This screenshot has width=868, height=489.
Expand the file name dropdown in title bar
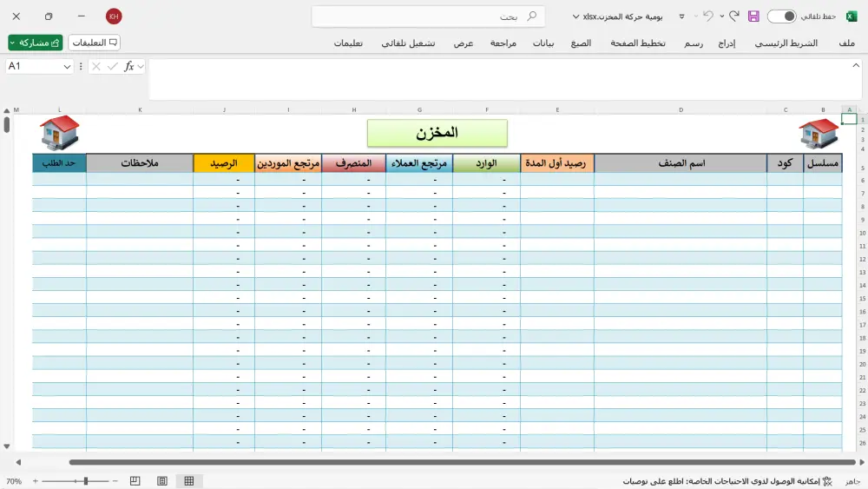[x=575, y=17]
